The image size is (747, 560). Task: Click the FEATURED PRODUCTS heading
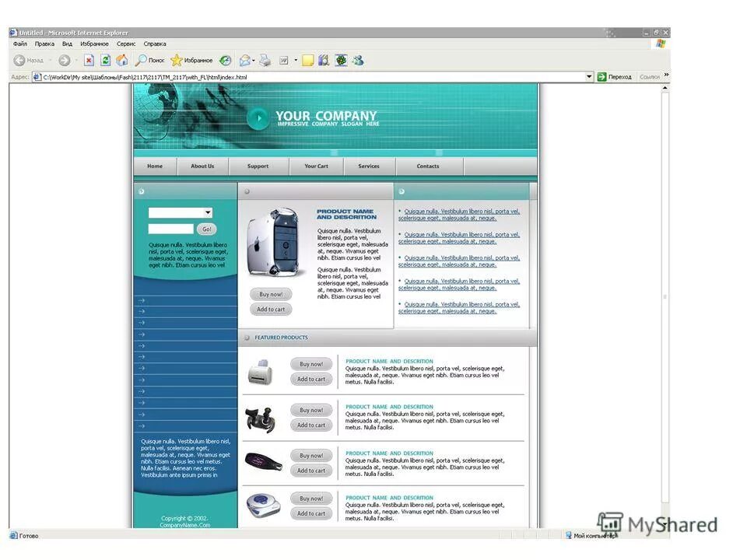(281, 338)
